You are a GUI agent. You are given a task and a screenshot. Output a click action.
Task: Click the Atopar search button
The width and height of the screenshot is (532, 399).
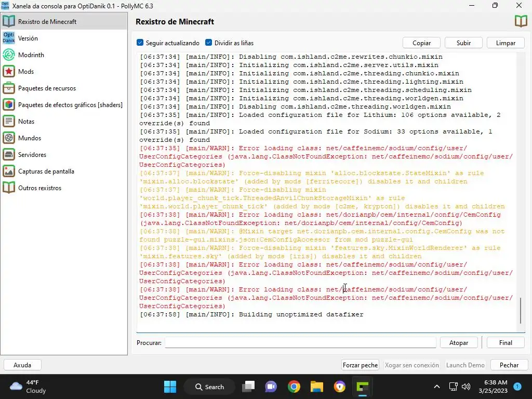(x=459, y=343)
